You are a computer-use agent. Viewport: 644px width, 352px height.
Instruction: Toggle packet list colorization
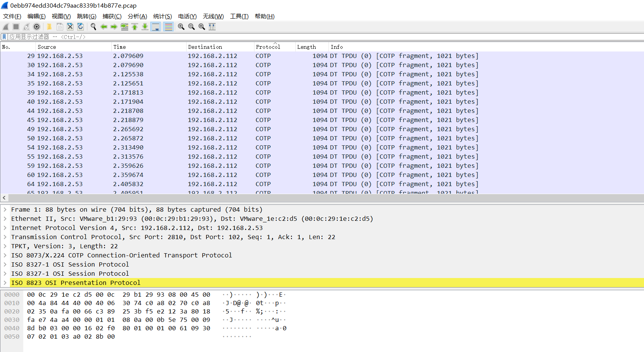click(168, 27)
